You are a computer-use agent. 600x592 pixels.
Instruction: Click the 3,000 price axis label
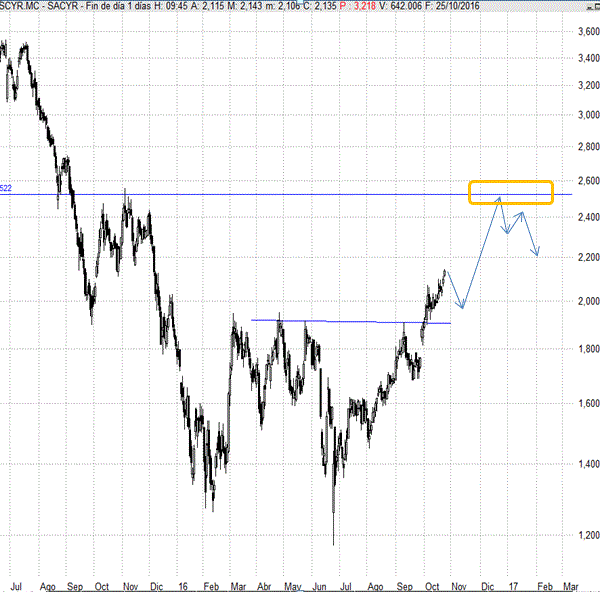point(589,114)
